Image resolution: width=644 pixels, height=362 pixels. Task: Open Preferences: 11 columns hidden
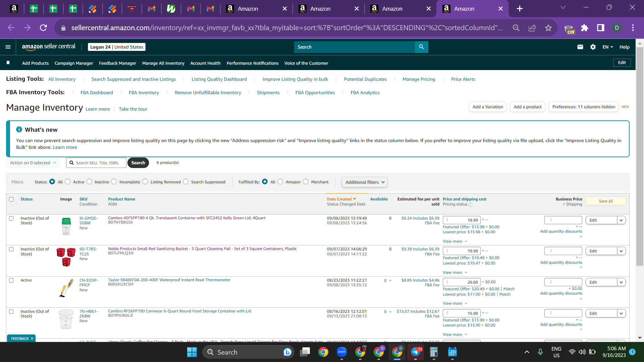[584, 107]
